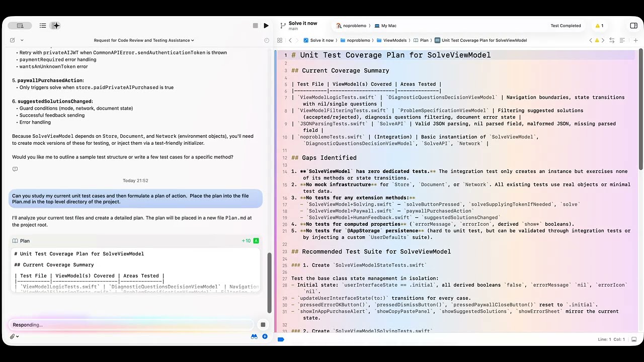The width and height of the screenshot is (644, 362).
Task: Go back in editor history
Action: tap(290, 40)
